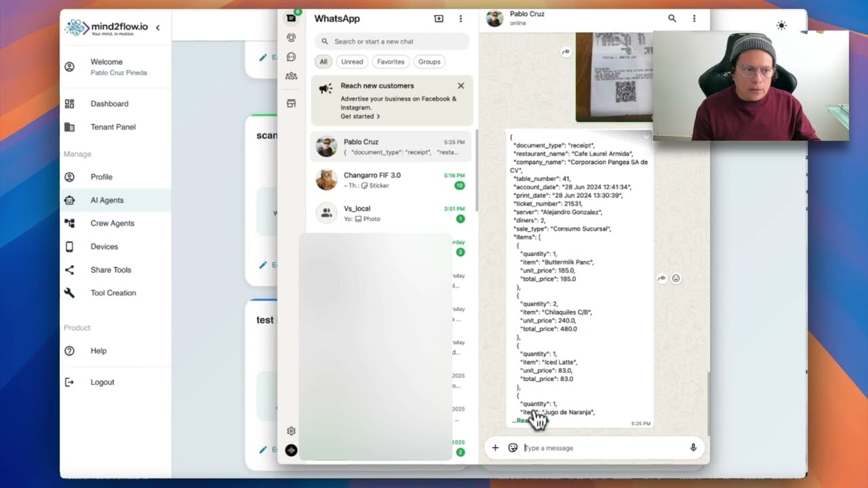Collapse the mind2flow sidebar with the chevron

[158, 28]
